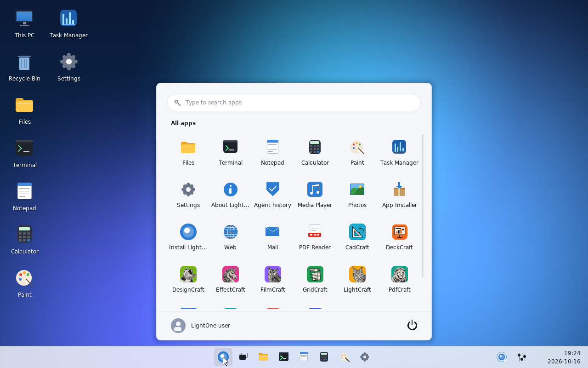Select the Paint desktop shortcut
588x368 pixels.
24,284
